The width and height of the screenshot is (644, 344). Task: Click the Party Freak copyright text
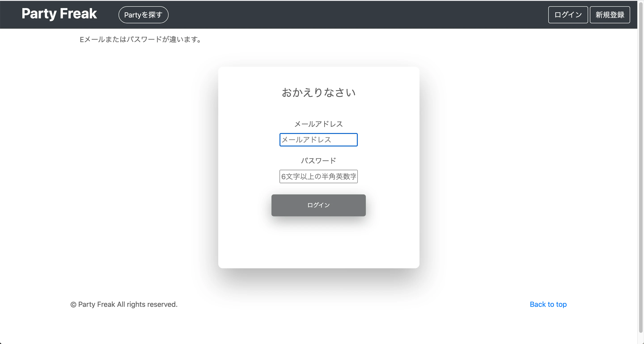[124, 304]
